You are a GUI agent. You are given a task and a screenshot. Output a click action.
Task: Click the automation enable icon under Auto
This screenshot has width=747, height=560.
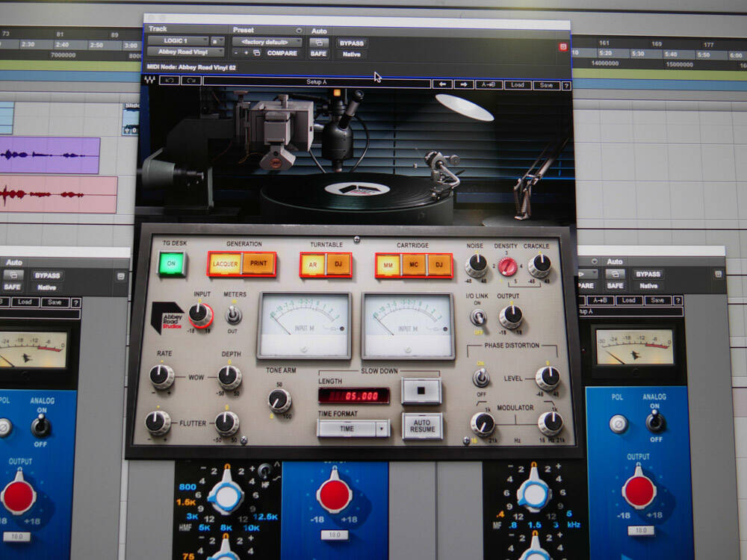318,43
